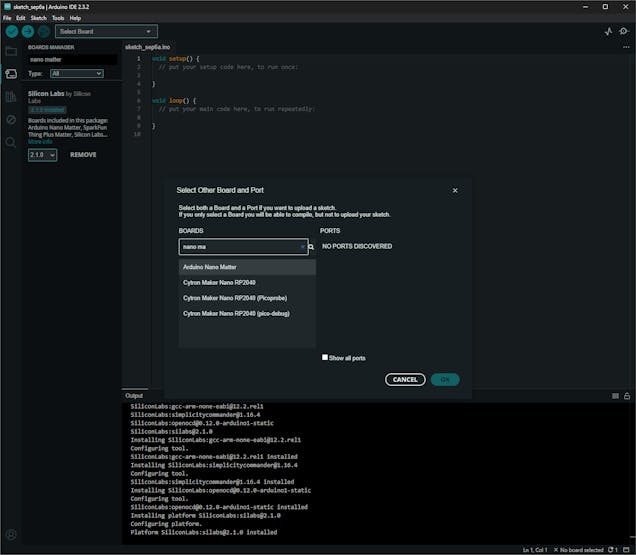Open the Sketchbook folder sidebar icon
This screenshot has width=636, height=555.
coord(11,51)
